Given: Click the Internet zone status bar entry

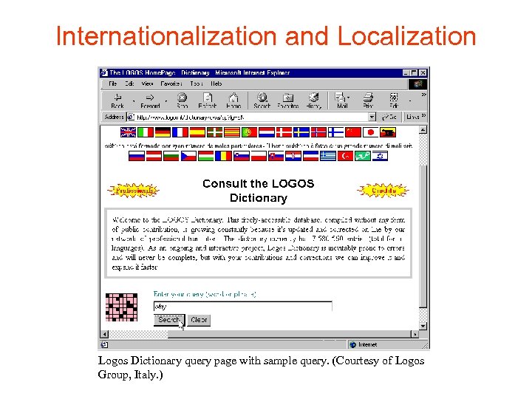Looking at the screenshot, I should tap(364, 345).
